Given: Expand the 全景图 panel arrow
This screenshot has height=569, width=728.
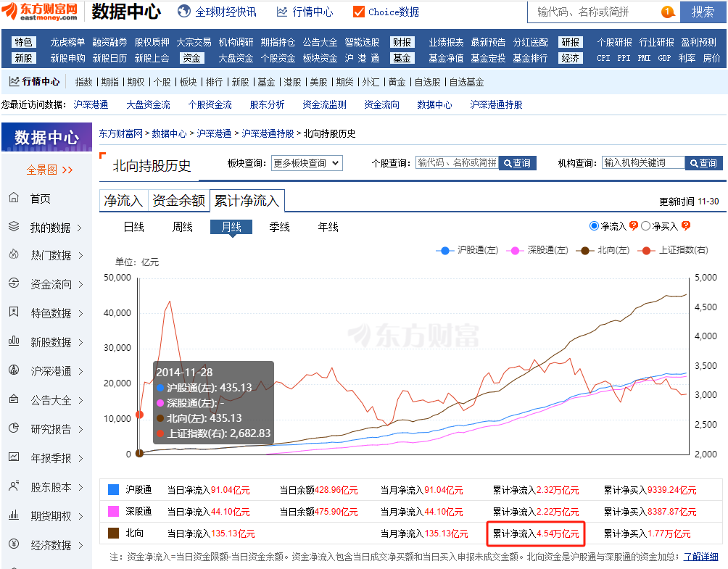Looking at the screenshot, I should pyautogui.click(x=67, y=170).
